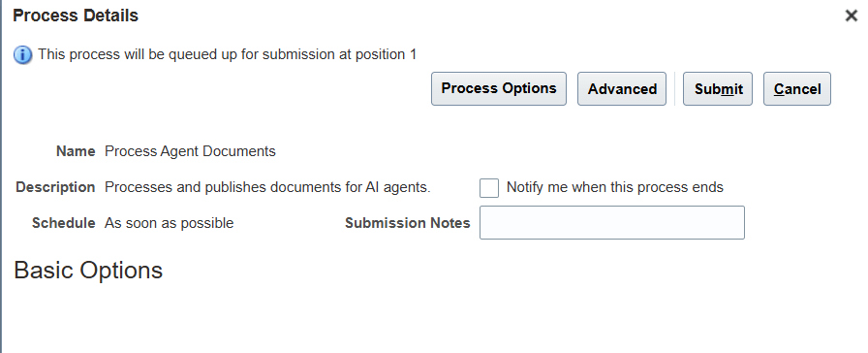Click the blue information icon
The width and height of the screenshot is (868, 353).
[22, 55]
